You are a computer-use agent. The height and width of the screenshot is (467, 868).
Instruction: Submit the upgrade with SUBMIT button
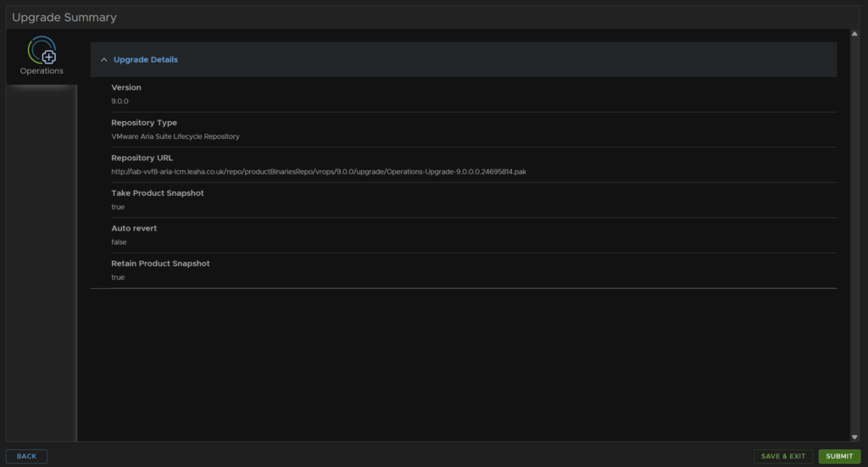coord(839,456)
